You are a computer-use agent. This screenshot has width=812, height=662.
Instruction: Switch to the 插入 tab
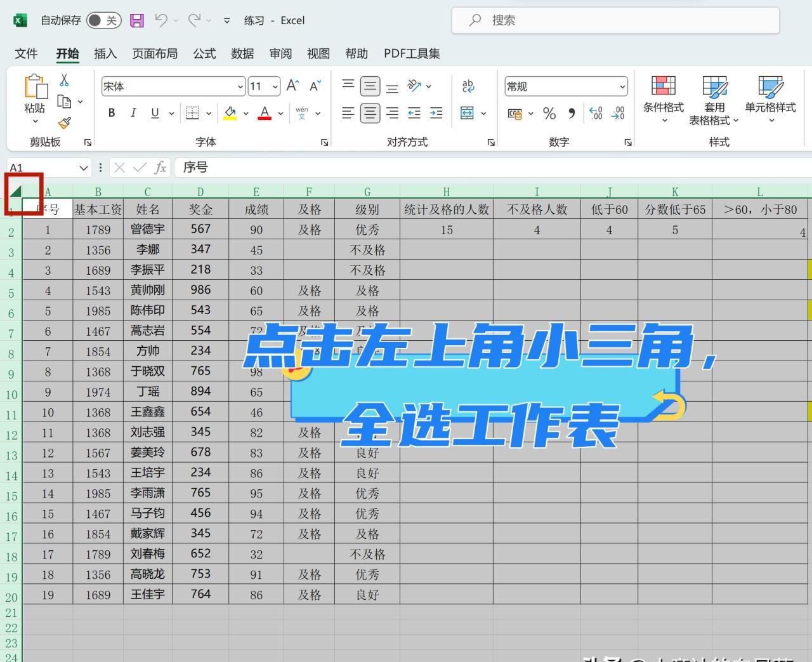(x=105, y=53)
